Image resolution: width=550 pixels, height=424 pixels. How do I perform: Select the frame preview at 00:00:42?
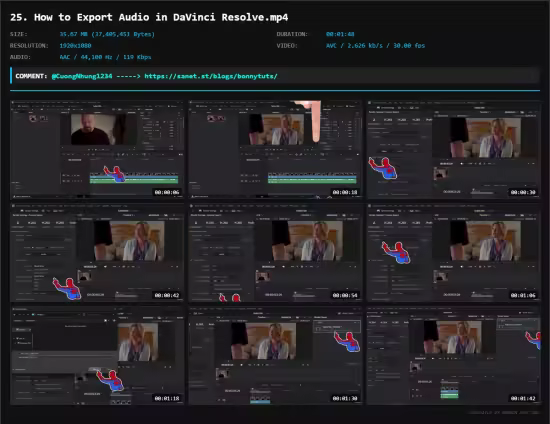pyautogui.click(x=97, y=253)
